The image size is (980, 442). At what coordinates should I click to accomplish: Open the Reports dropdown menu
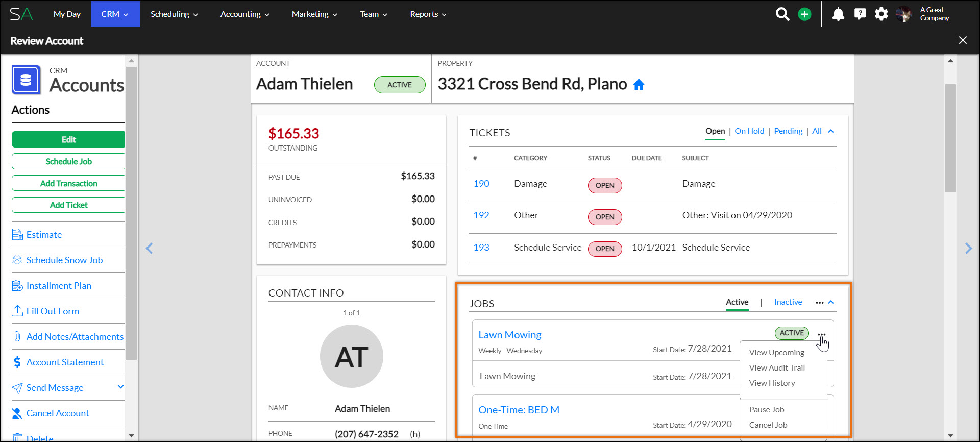[x=428, y=14]
